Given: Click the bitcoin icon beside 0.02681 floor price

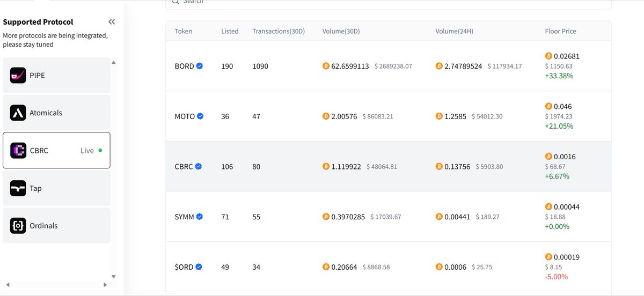Looking at the screenshot, I should pyautogui.click(x=548, y=56).
